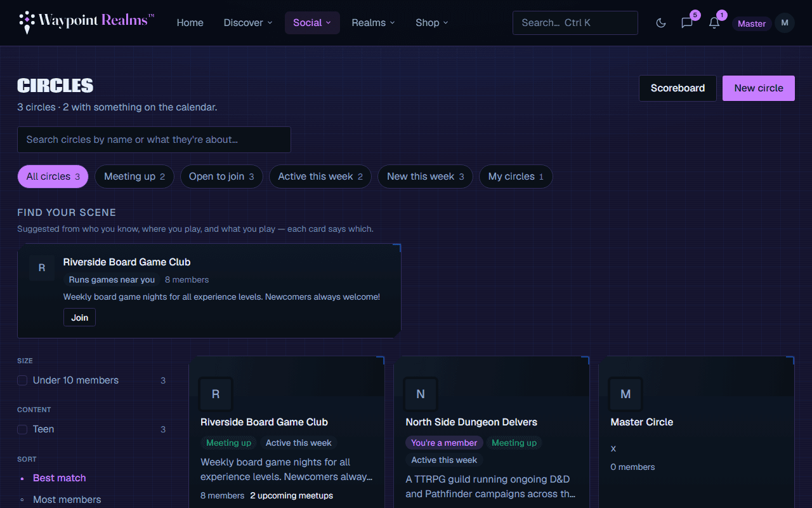Click M avatar of Master Circle

[x=625, y=394]
